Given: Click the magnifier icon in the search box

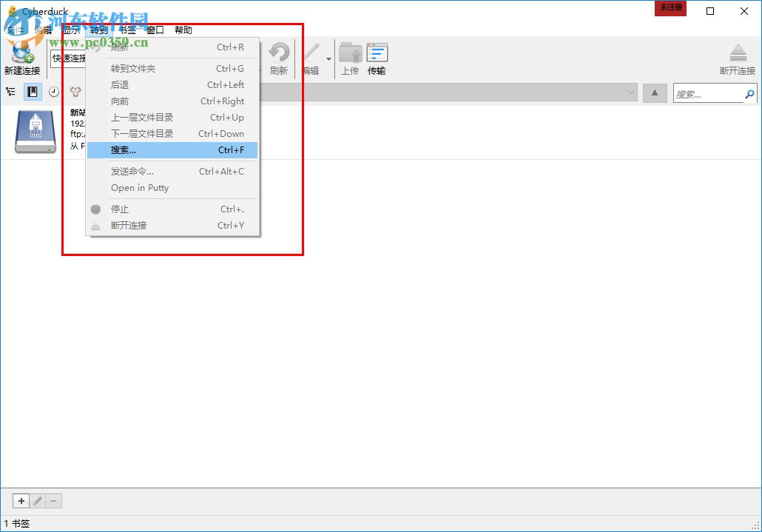Looking at the screenshot, I should coord(750,94).
